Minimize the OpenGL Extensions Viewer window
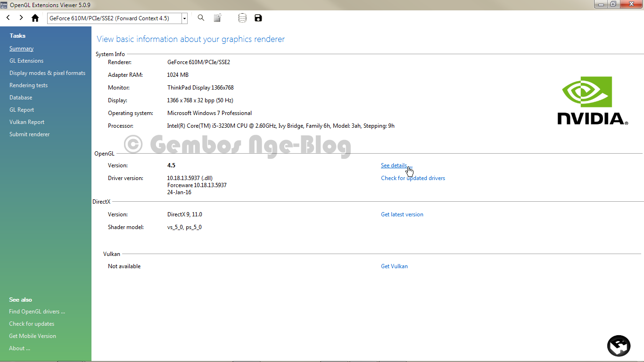 [x=601, y=4]
